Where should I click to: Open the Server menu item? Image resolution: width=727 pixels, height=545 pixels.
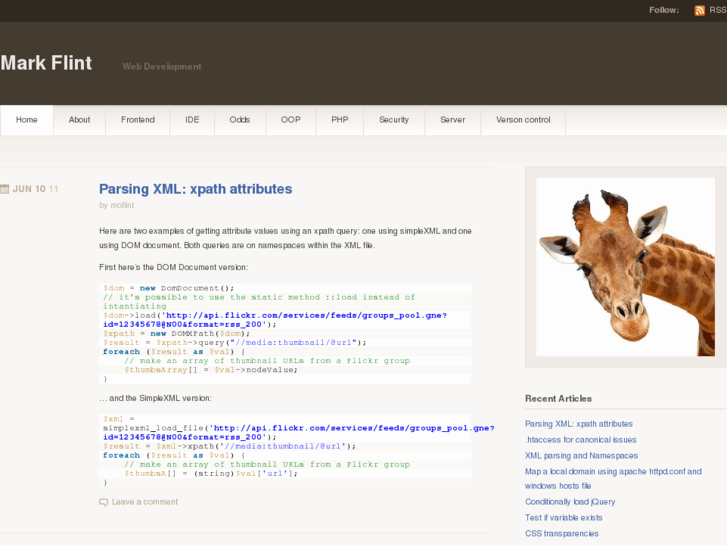pyautogui.click(x=452, y=120)
